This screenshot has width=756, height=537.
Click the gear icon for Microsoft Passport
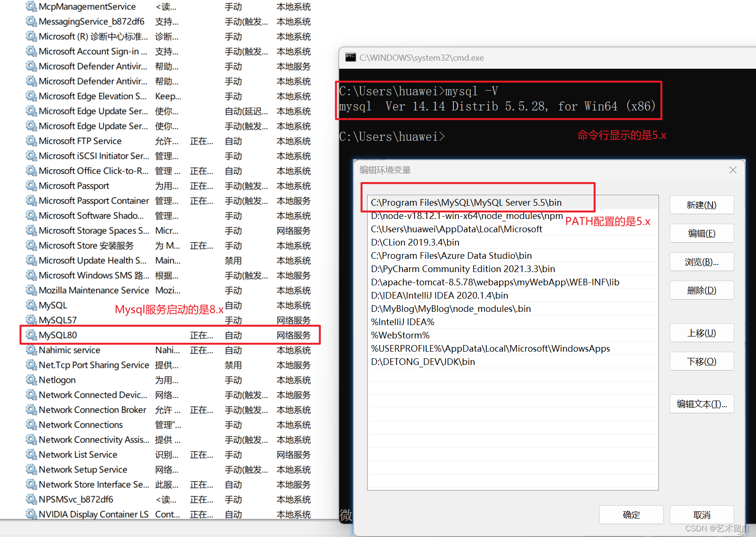click(31, 186)
